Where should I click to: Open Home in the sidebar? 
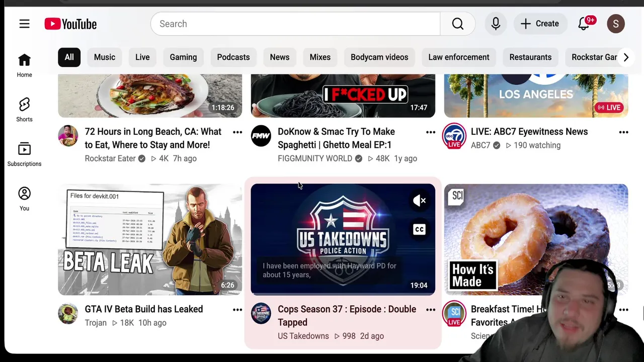point(24,66)
